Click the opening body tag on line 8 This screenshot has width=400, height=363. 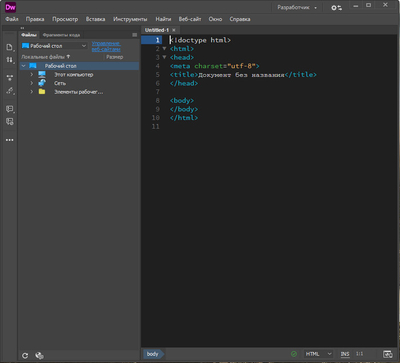pyautogui.click(x=182, y=100)
